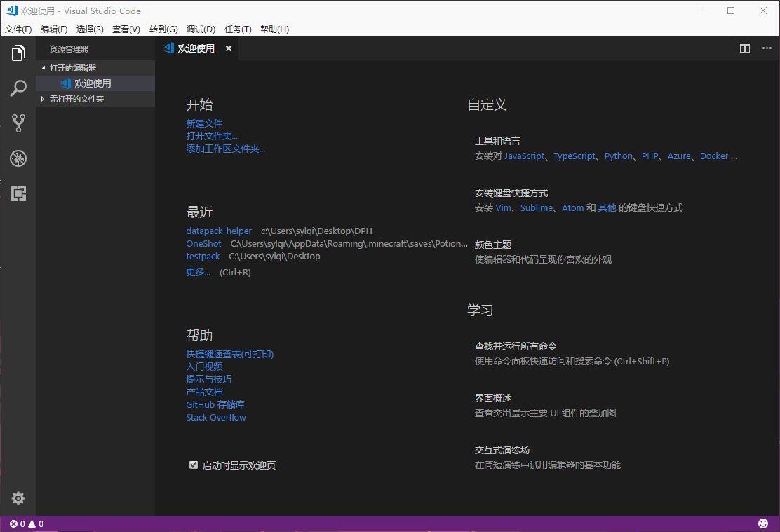Install Docker support link
Image resolution: width=780 pixels, height=532 pixels.
click(714, 156)
